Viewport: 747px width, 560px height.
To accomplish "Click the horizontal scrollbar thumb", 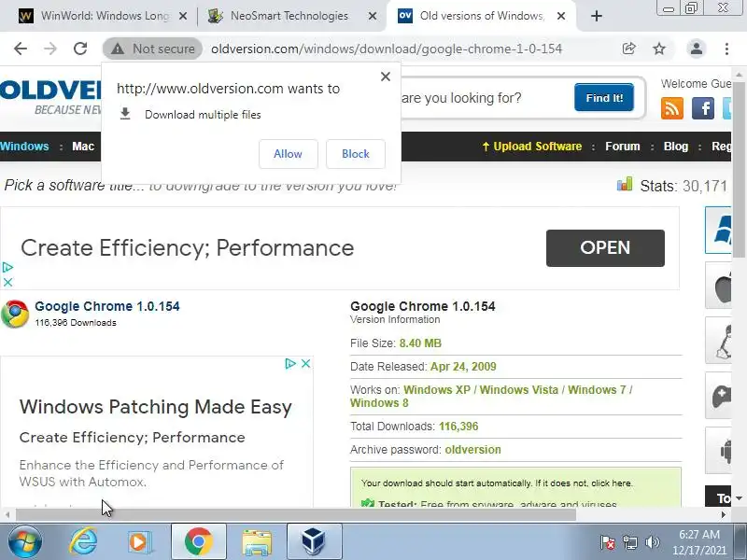I will click(x=296, y=515).
